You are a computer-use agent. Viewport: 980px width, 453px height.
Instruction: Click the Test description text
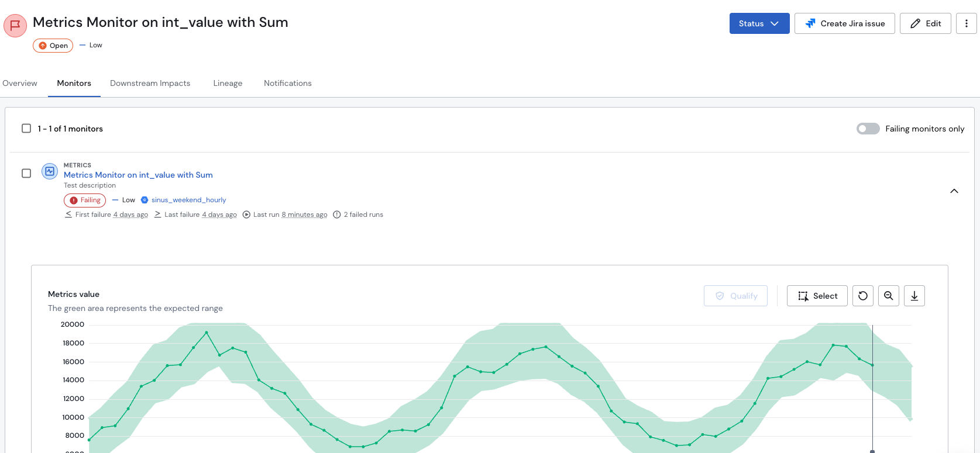pyautogui.click(x=90, y=185)
